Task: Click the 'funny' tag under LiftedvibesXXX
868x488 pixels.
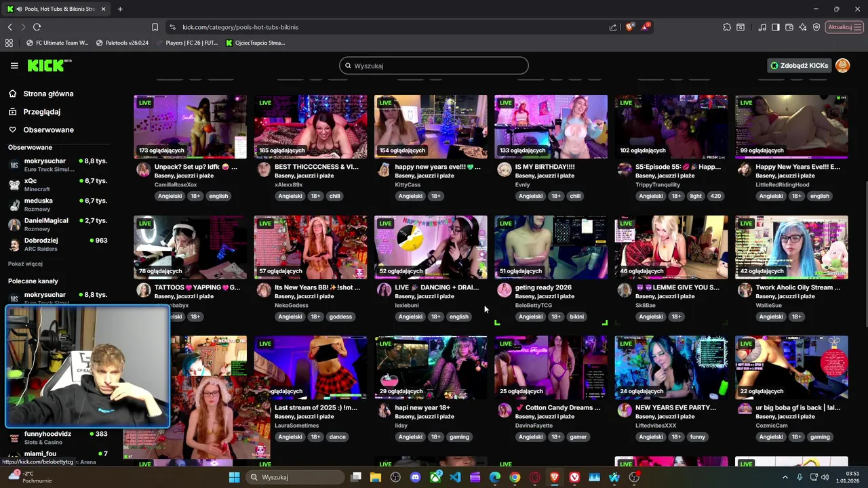Action: [x=698, y=437]
